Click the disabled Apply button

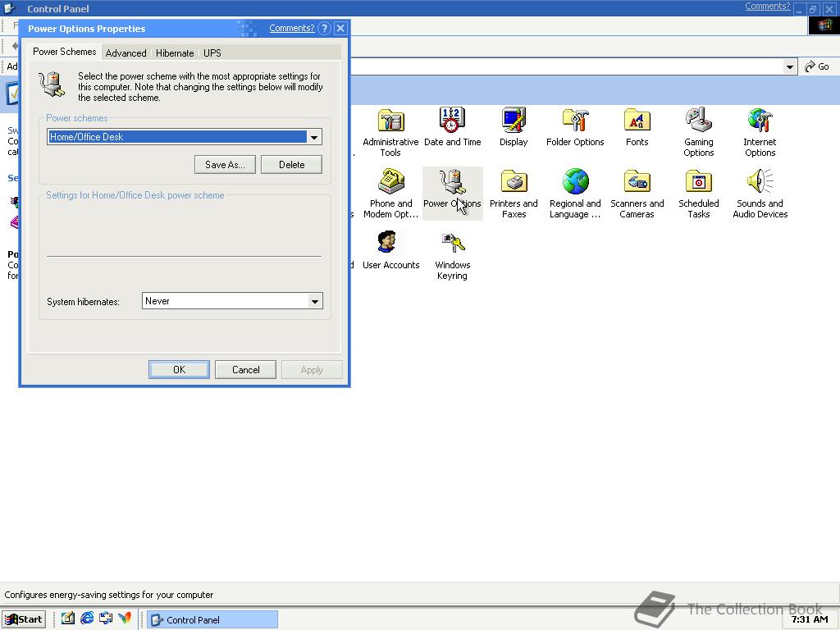click(312, 370)
